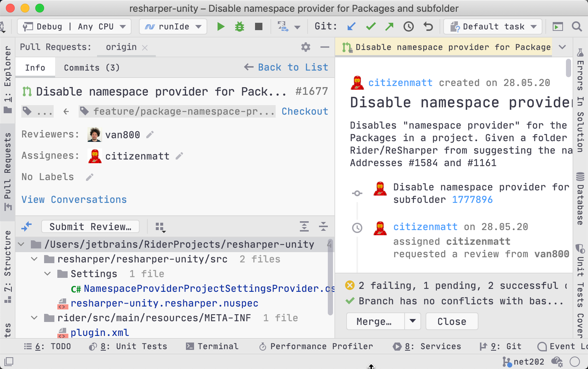Open Structure side panel
This screenshot has width=588, height=369.
click(x=8, y=266)
